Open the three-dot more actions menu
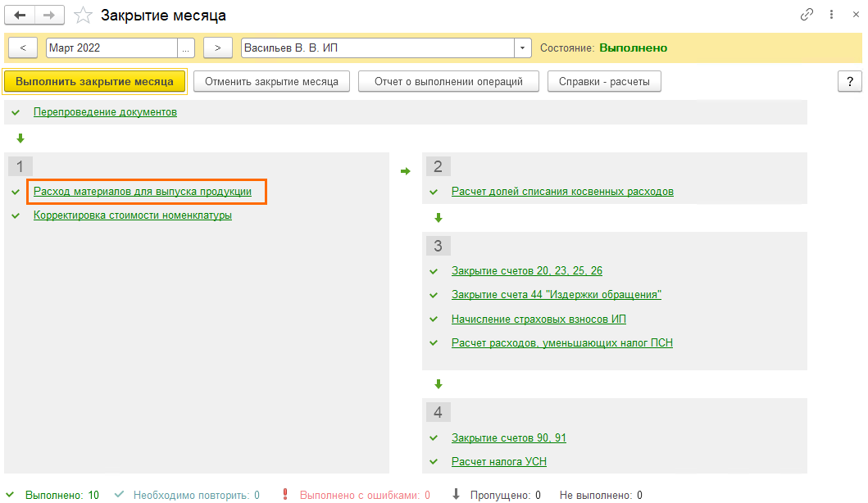868x503 pixels. click(x=831, y=15)
